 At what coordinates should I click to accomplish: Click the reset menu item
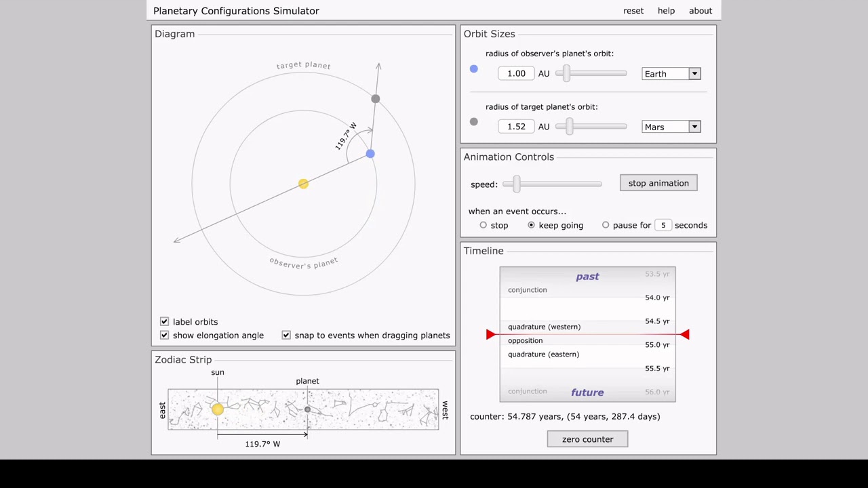[x=633, y=11]
